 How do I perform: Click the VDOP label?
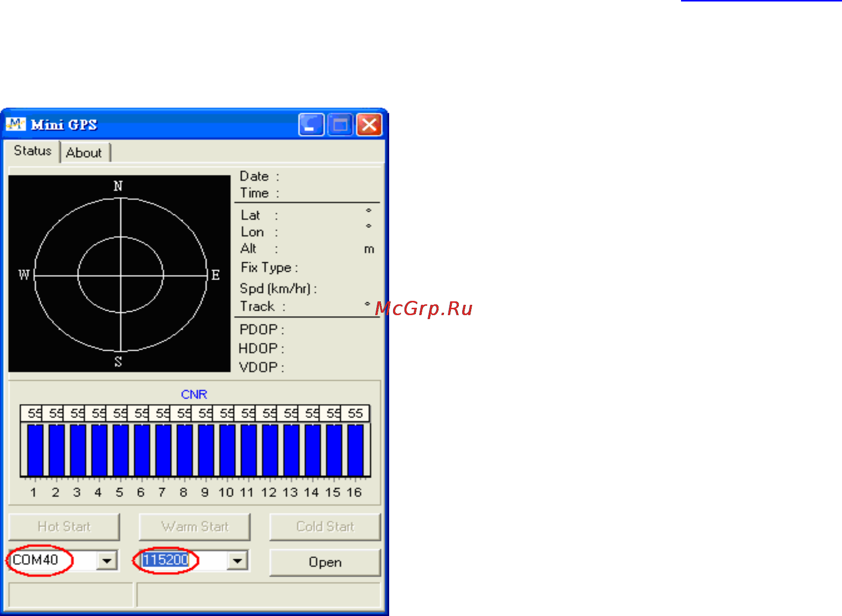pos(261,368)
